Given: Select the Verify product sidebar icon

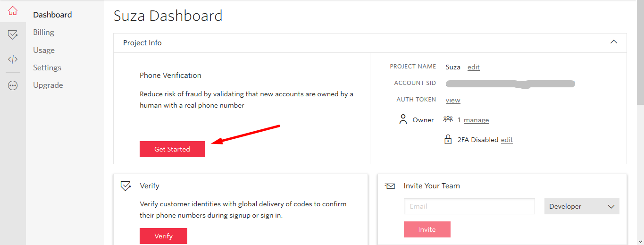Looking at the screenshot, I should coord(13,35).
